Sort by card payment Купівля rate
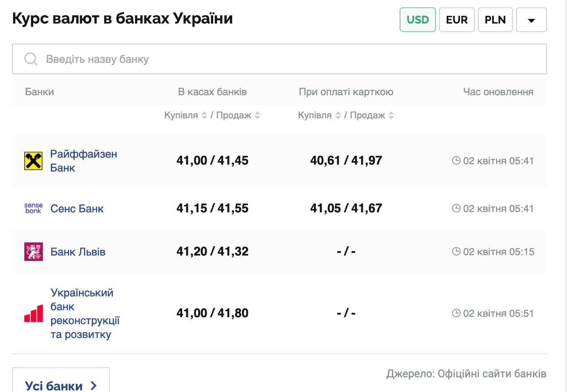 [x=338, y=115]
